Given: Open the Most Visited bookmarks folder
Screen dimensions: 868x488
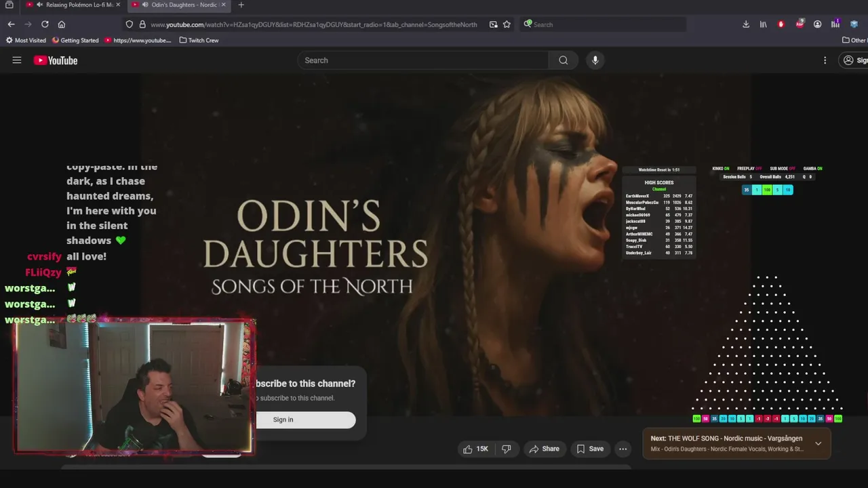Looking at the screenshot, I should [26, 40].
